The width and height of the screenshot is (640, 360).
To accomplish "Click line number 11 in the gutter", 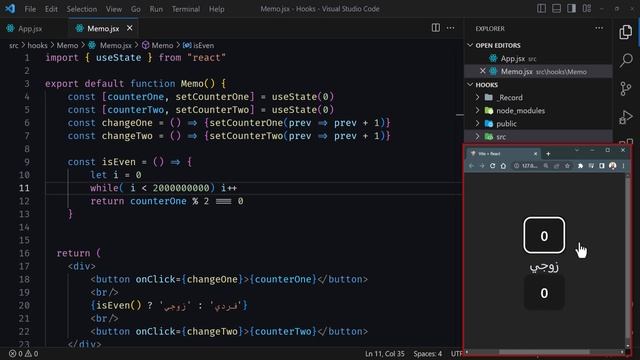I will tap(24, 188).
